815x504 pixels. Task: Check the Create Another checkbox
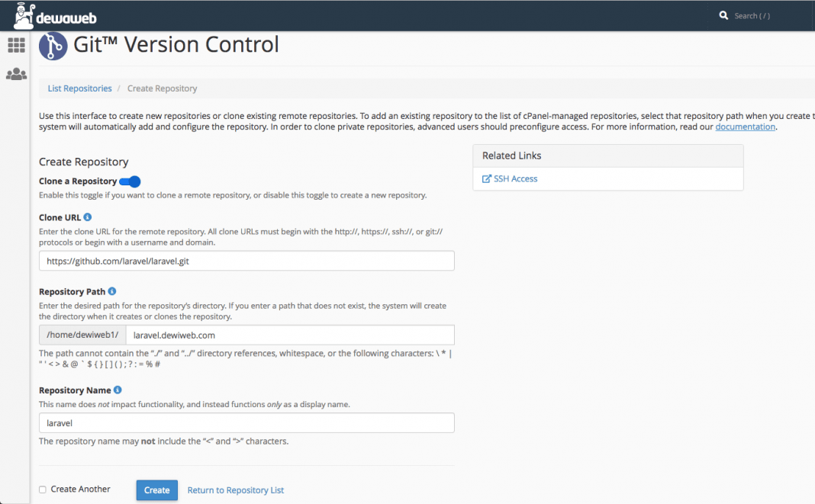coord(43,490)
